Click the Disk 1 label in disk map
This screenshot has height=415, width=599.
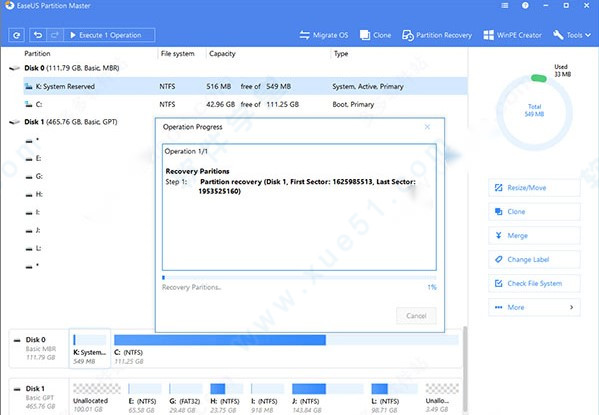click(35, 389)
